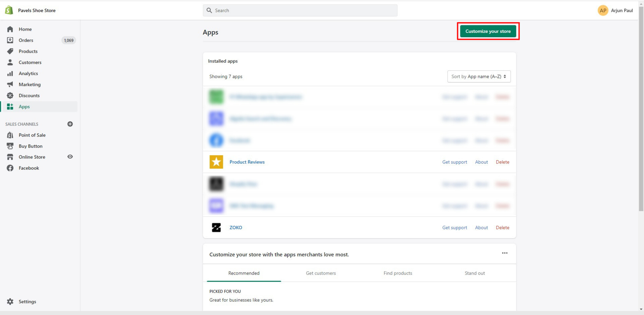Open the ZOKO app link

[236, 227]
